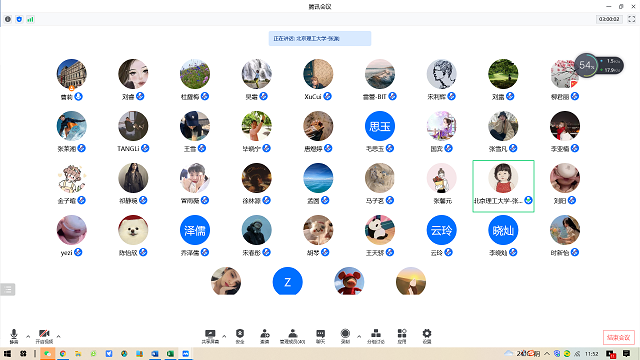Open the Breakout rooms icon

click(x=376, y=336)
